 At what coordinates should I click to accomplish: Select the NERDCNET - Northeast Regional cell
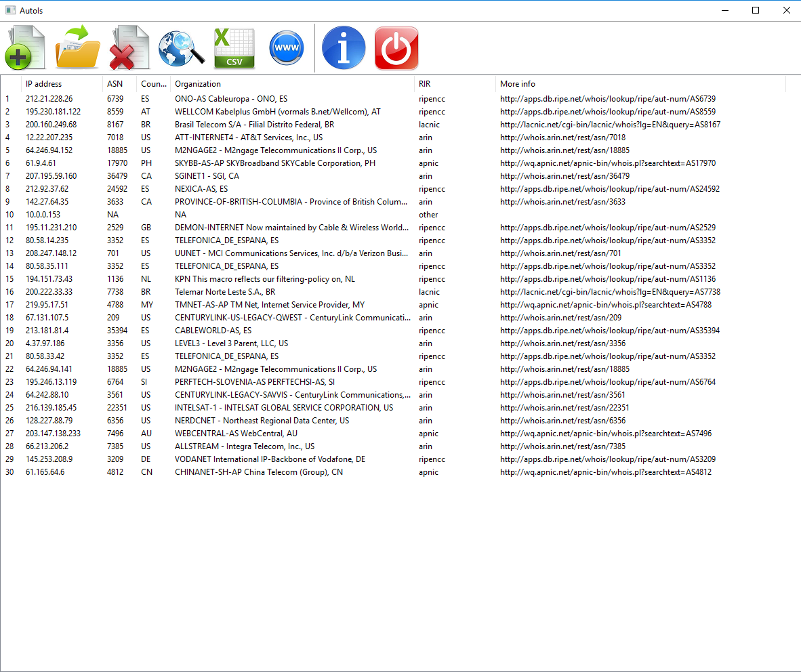(x=262, y=420)
